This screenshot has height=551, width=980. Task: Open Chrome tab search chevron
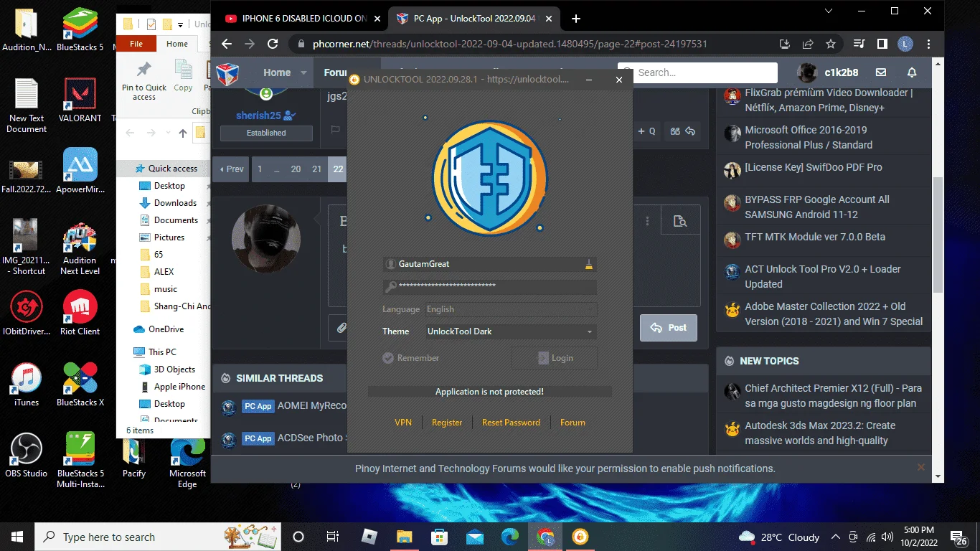829,11
